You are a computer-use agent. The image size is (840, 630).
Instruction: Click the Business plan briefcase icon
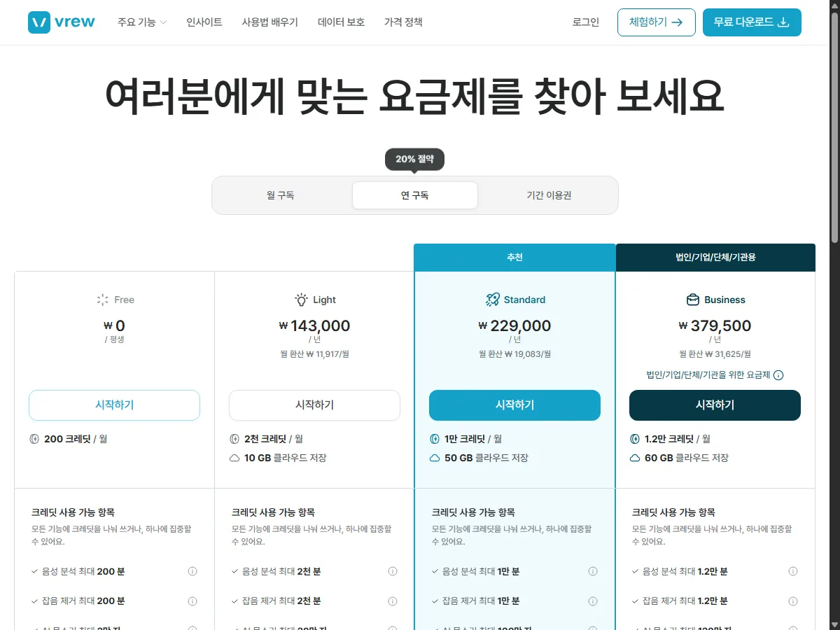tap(693, 300)
